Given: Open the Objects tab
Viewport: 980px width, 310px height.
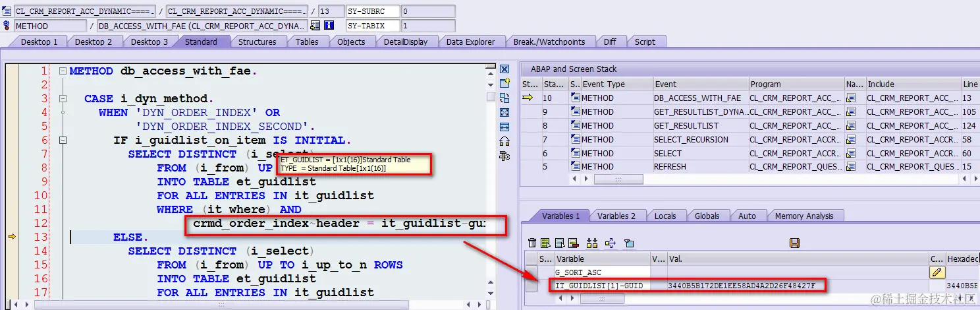Looking at the screenshot, I should click(351, 42).
